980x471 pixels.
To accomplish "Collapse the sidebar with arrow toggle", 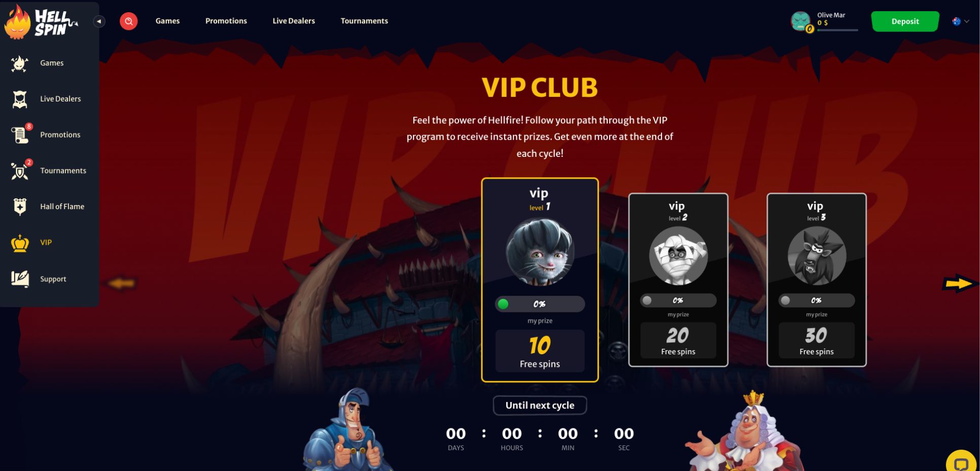I will [99, 21].
